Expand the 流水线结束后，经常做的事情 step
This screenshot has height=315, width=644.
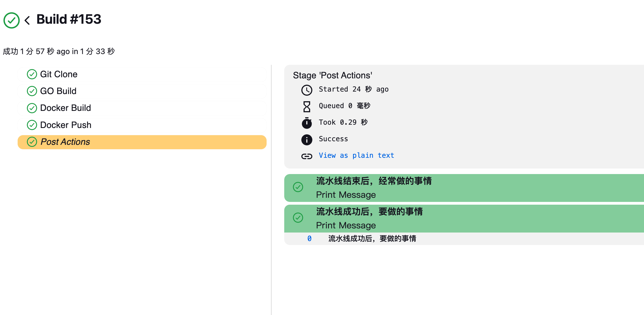(x=464, y=188)
